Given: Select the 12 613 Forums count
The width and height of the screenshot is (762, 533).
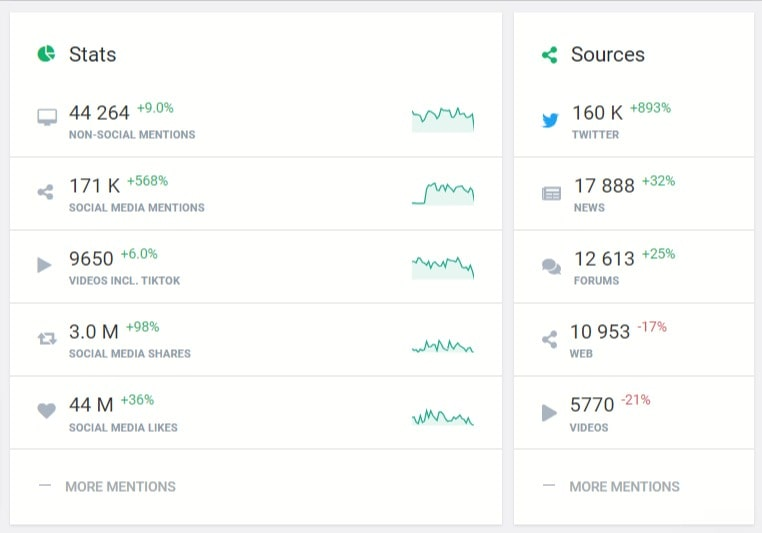Looking at the screenshot, I should pyautogui.click(x=604, y=259).
